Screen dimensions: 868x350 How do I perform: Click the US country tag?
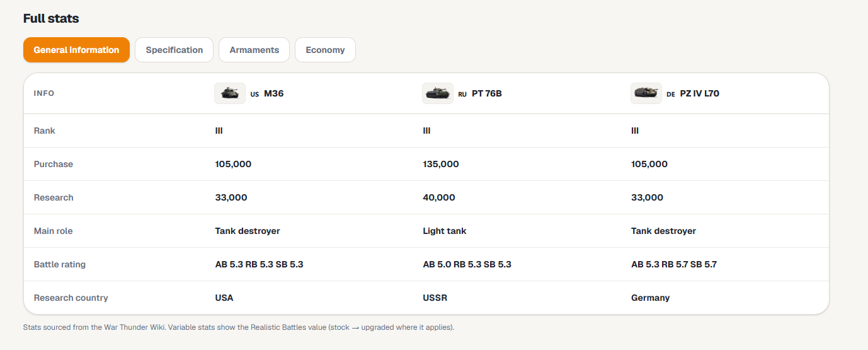point(254,94)
